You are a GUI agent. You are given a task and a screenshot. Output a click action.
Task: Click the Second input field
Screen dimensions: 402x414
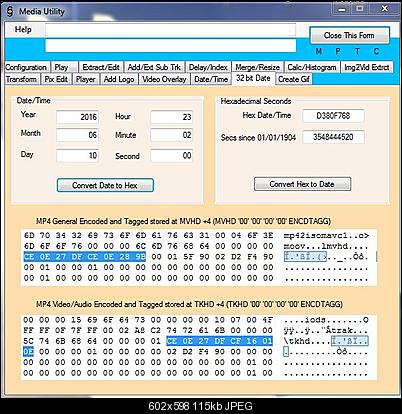tap(172, 156)
